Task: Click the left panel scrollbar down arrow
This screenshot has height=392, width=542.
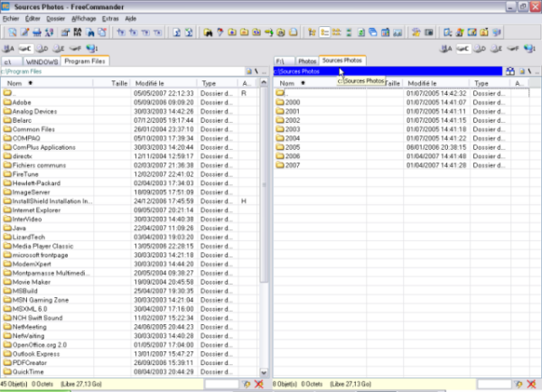Action: (x=264, y=373)
